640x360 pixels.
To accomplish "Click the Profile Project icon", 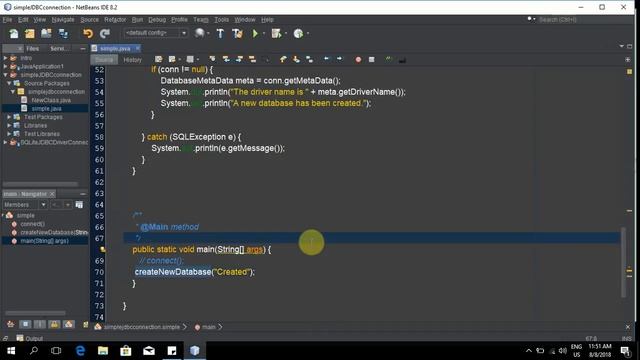I will tap(298, 33).
